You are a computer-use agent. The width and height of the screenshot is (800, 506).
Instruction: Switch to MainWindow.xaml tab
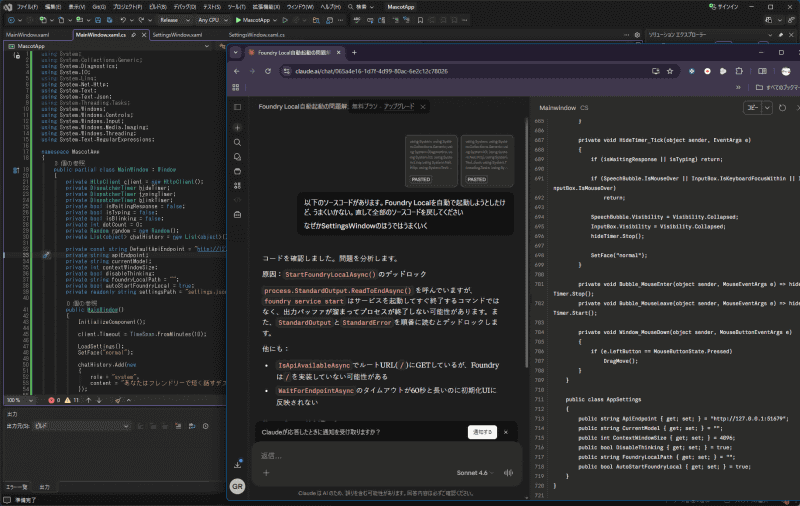28,35
